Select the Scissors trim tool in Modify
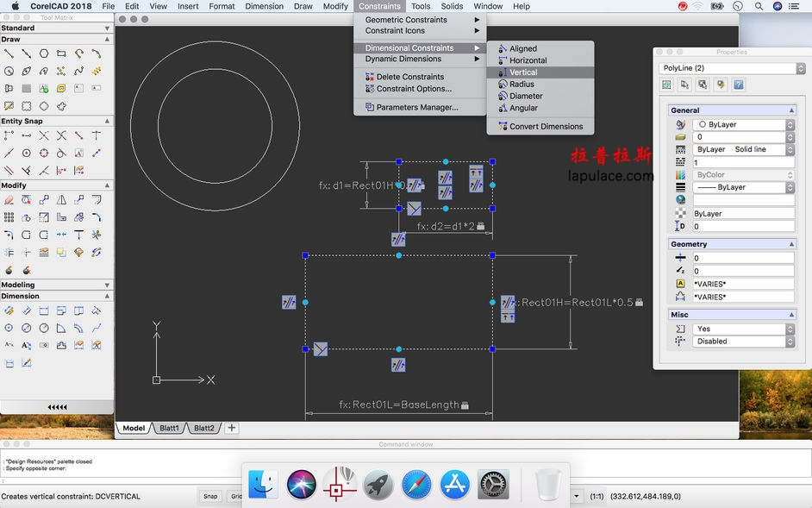The height and width of the screenshot is (508, 812). coord(96,235)
